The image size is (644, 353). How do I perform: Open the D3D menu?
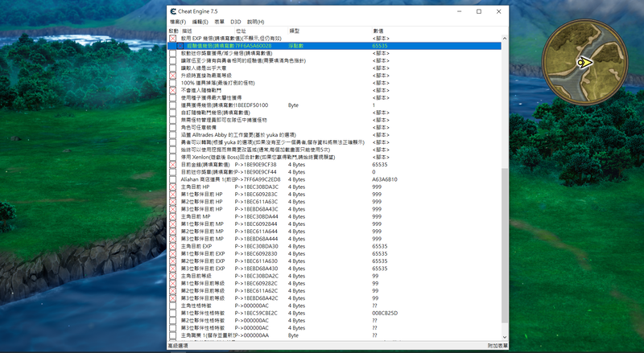[x=236, y=22]
